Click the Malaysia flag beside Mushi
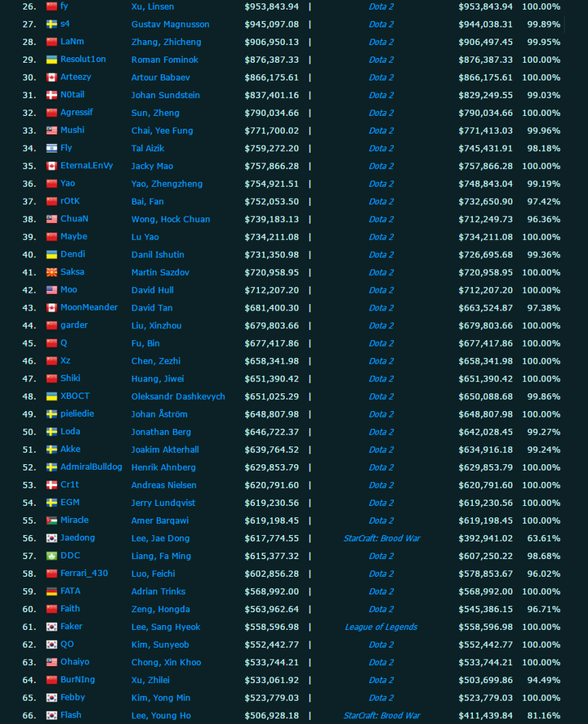Viewport: 588px width, 724px height. (51, 130)
